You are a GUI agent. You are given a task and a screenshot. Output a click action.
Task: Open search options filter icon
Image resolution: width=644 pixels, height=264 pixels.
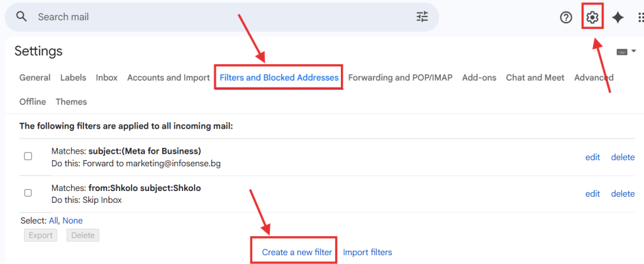point(422,17)
